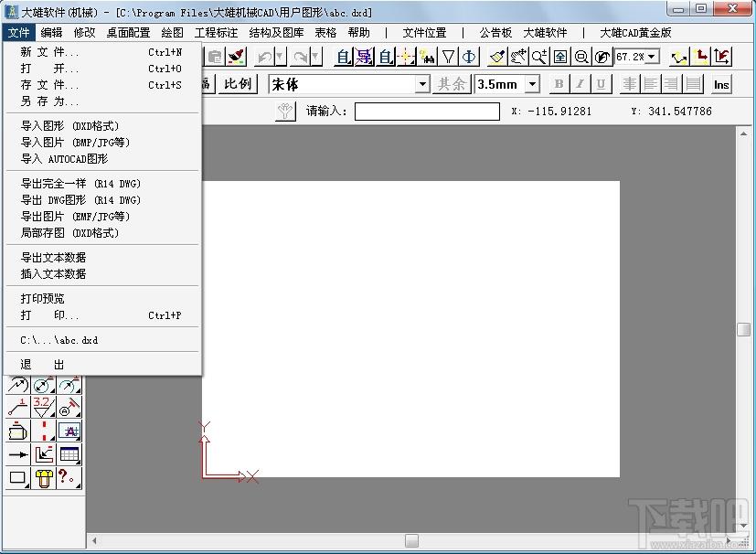Select the red dashed centerline tool
Image resolution: width=756 pixels, height=554 pixels.
pos(44,431)
